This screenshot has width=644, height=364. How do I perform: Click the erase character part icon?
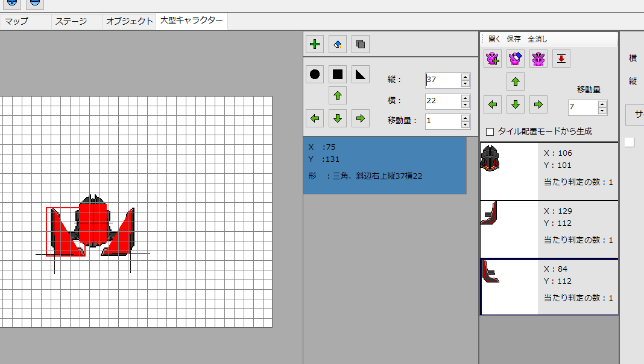[516, 59]
